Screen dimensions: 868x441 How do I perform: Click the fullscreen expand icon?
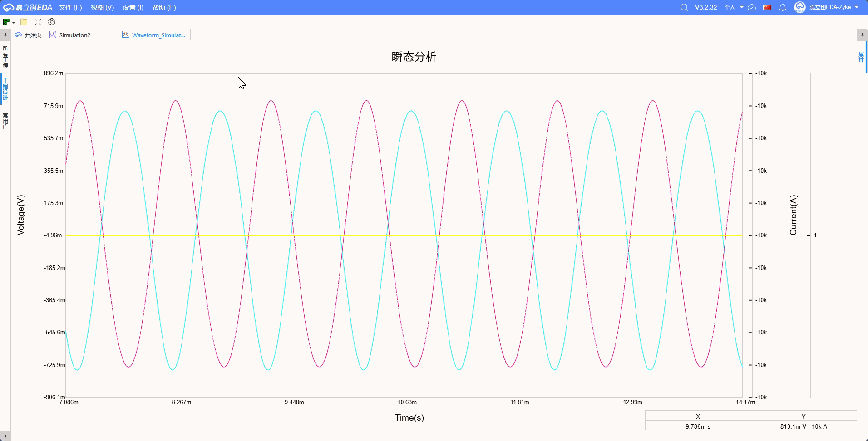[38, 22]
